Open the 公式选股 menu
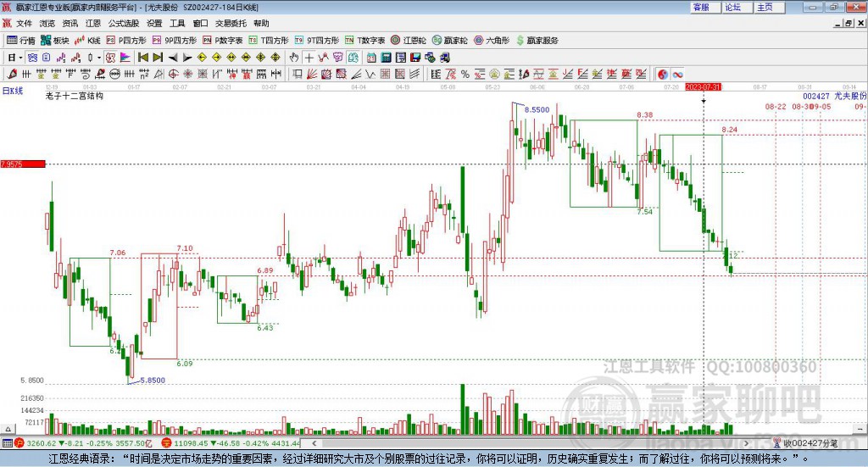The width and height of the screenshot is (868, 467). (124, 23)
